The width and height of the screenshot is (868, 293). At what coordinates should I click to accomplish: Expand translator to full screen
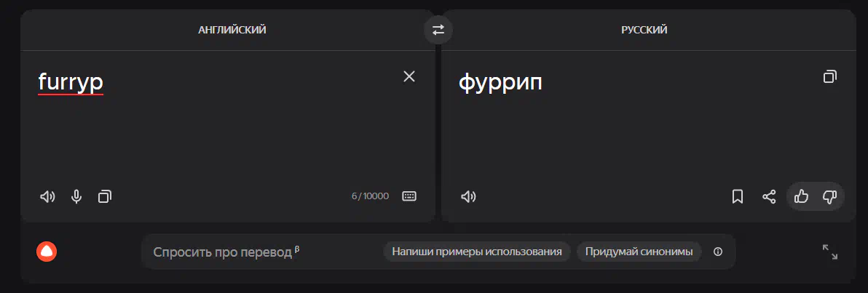(830, 252)
